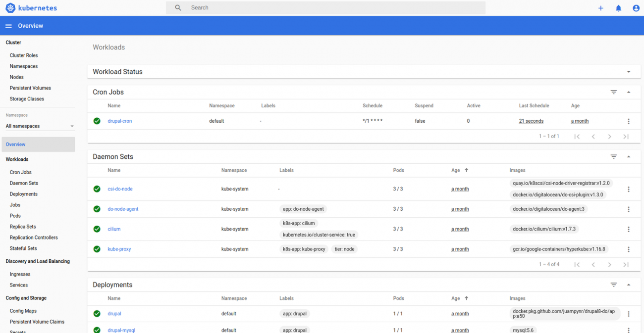Sort Daemon Sets by Age arrow

tap(466, 170)
